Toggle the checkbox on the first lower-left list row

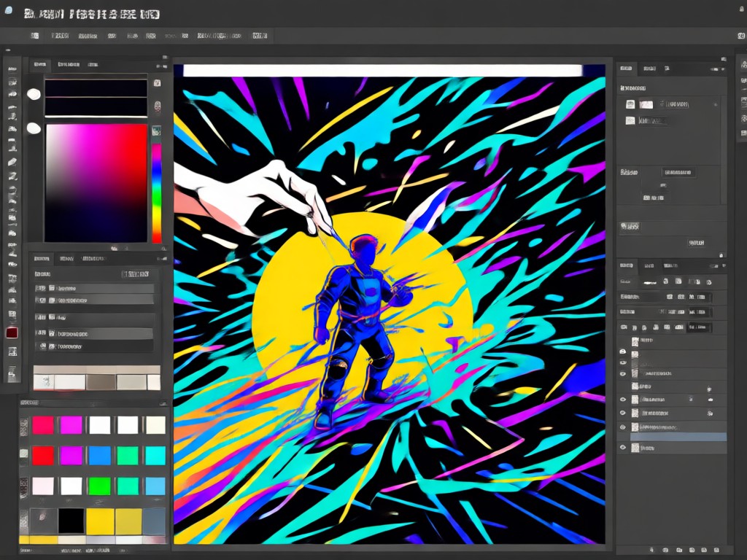point(52,288)
